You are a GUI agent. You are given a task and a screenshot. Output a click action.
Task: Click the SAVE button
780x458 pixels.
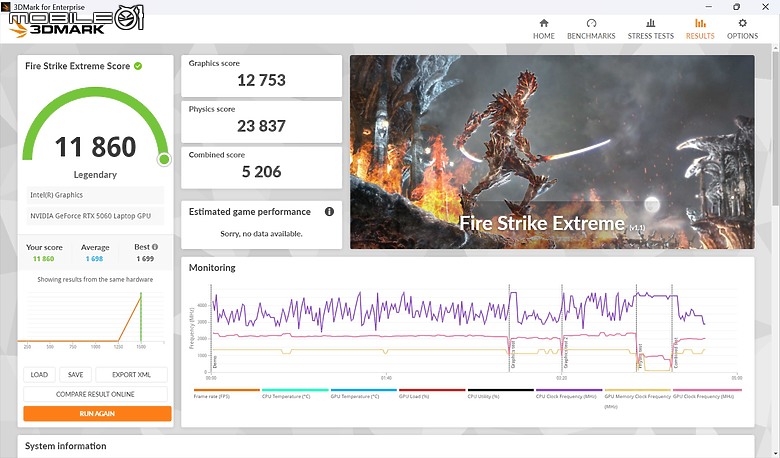point(75,374)
